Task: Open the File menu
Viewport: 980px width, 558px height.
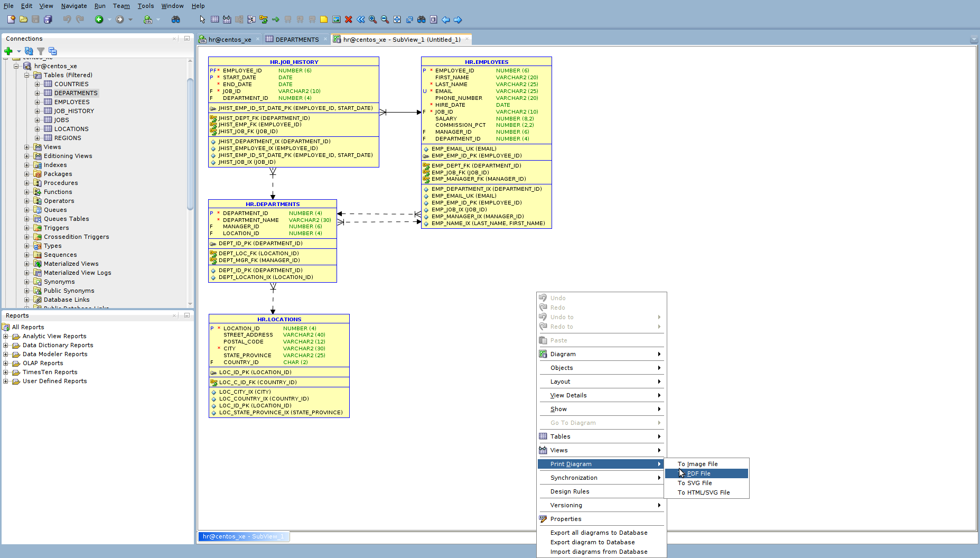Action: (9, 6)
